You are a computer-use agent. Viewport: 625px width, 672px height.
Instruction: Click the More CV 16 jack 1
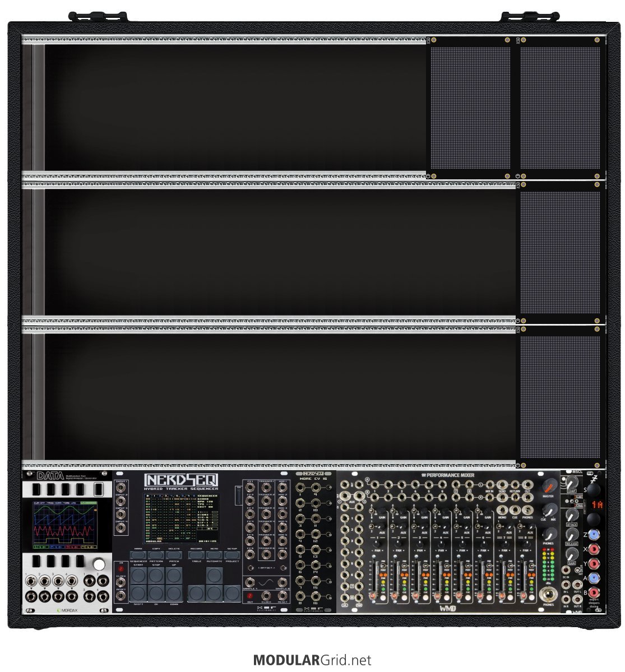(300, 488)
